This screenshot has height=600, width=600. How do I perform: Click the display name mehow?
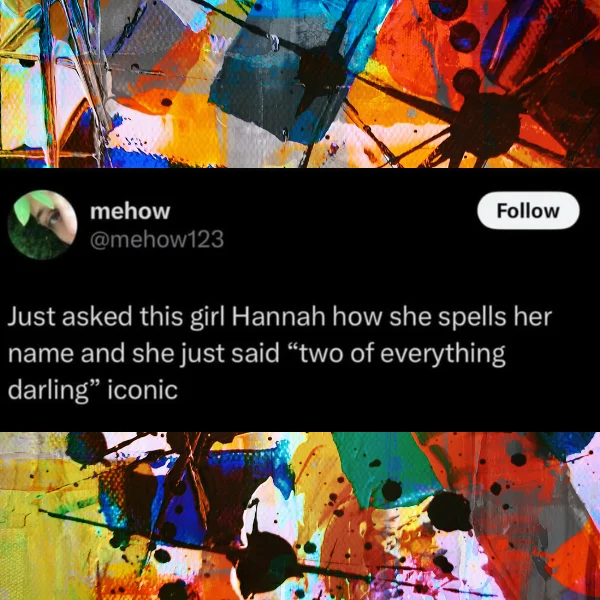click(130, 211)
